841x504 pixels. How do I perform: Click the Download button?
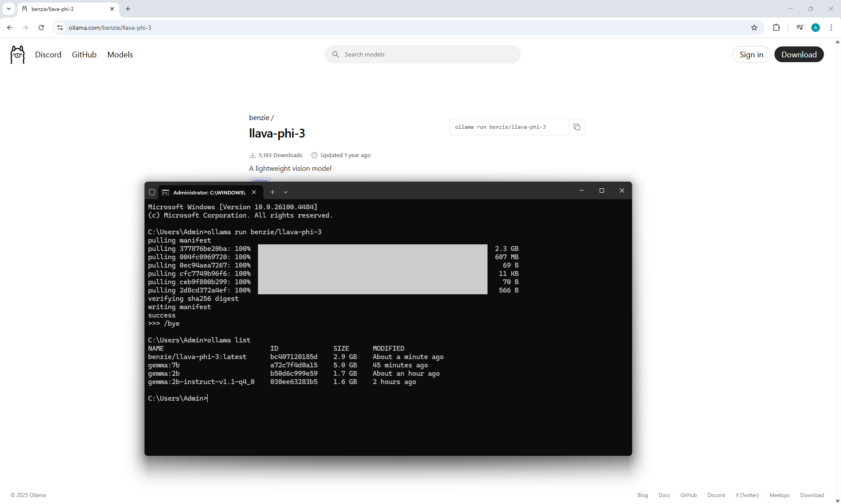point(799,55)
